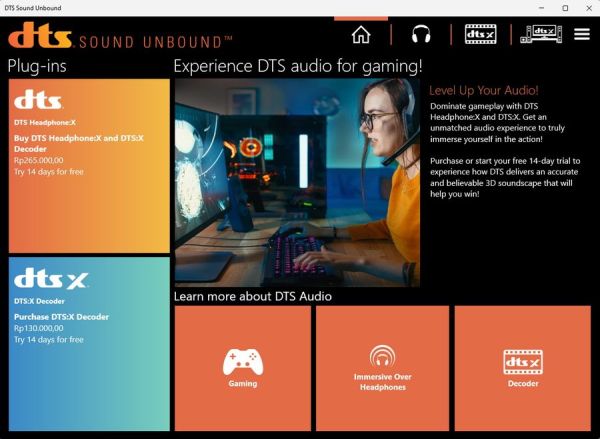This screenshot has width=600, height=439.
Task: Go to the Home page icon
Action: (361, 34)
